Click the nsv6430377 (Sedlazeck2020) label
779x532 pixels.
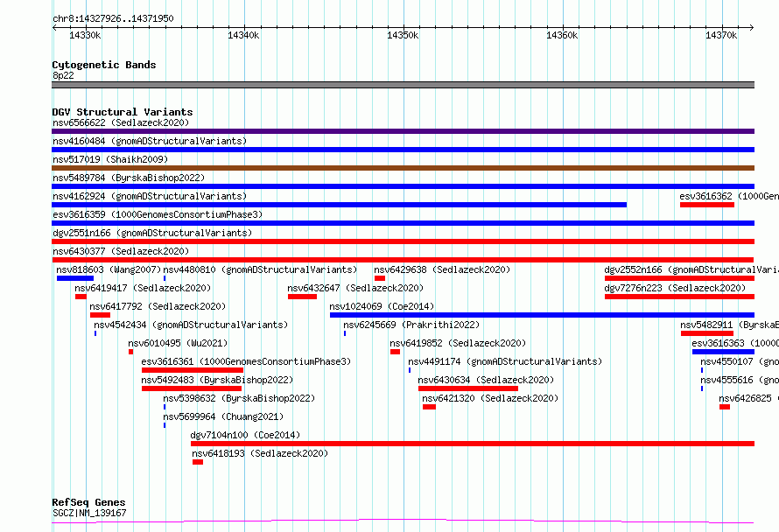click(121, 251)
